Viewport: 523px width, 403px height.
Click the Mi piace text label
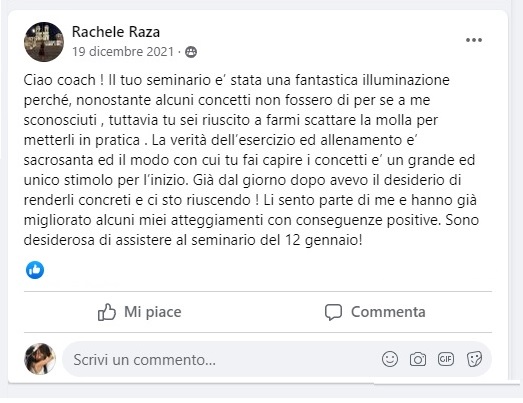[153, 312]
